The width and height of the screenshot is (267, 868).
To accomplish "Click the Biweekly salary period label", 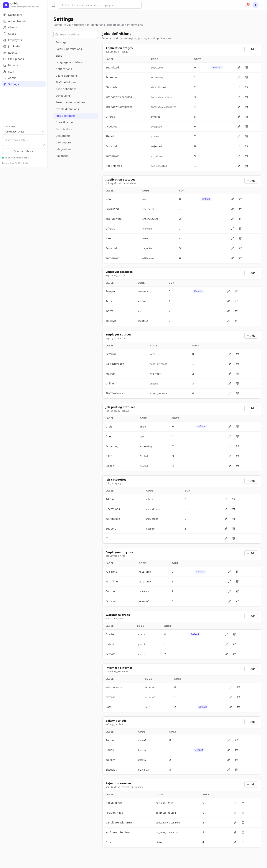I will pos(111,770).
